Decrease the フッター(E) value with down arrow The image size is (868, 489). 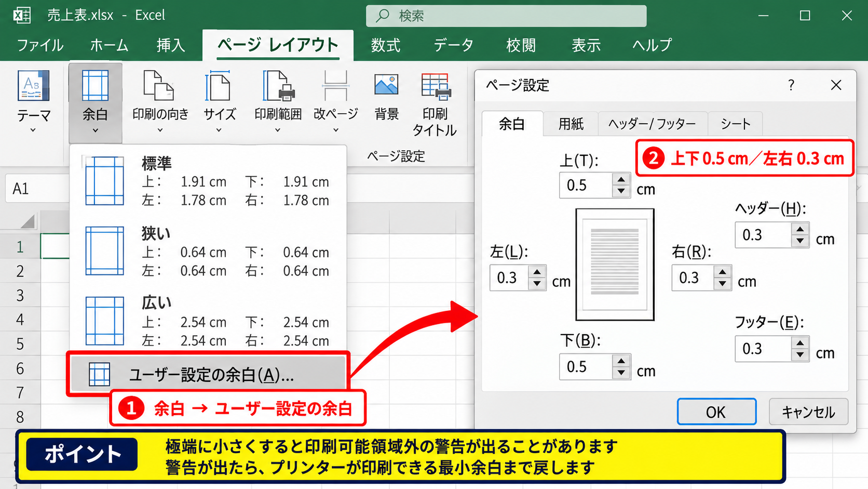(x=800, y=355)
